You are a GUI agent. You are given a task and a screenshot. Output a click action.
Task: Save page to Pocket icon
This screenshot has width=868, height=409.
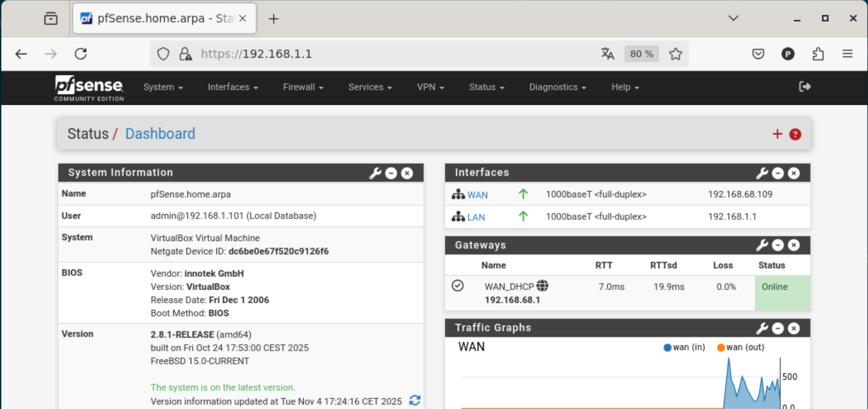pos(758,54)
